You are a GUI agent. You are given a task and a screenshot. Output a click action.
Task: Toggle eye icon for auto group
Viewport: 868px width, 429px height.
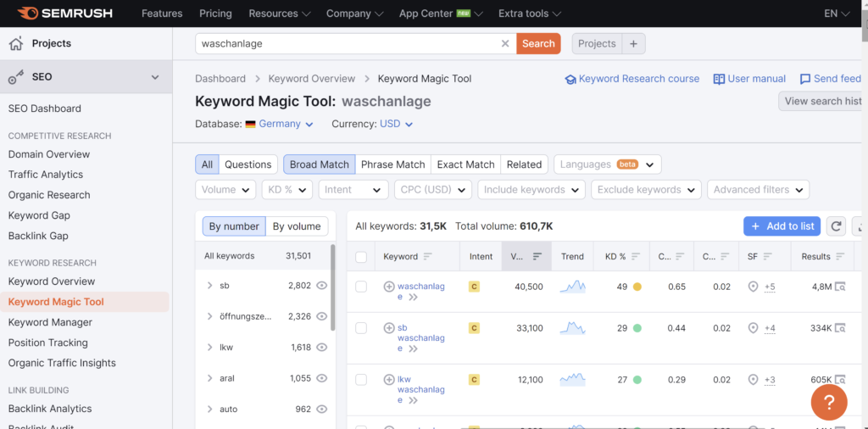[321, 409]
